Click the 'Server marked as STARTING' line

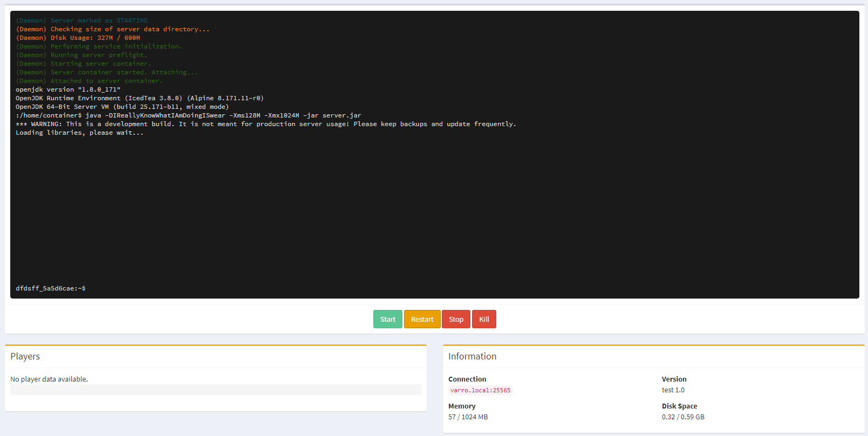[81, 20]
